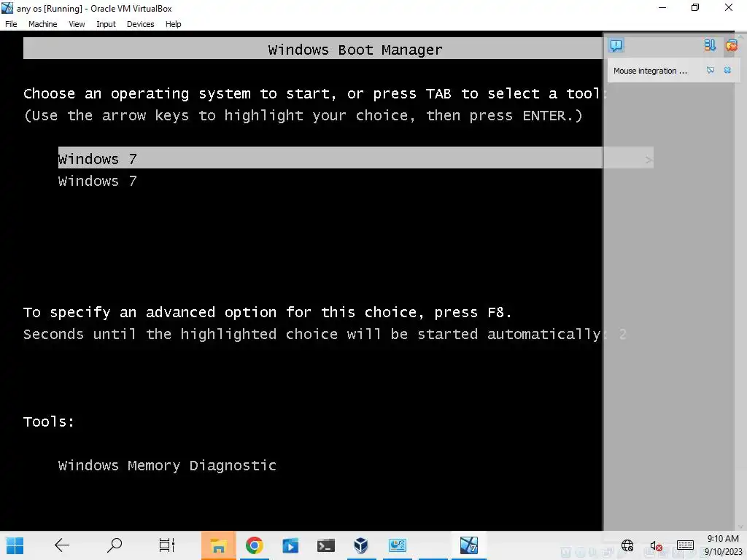Toggle the notification ordering icon
747x560 pixels.
(x=710, y=45)
